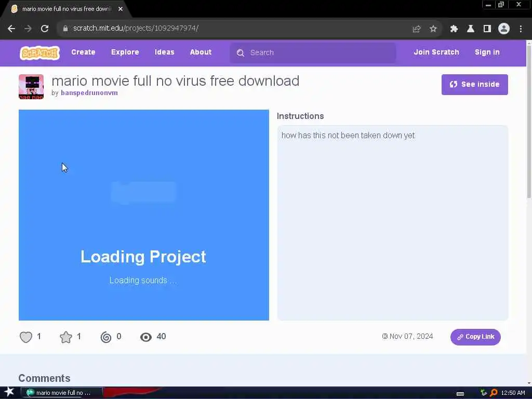This screenshot has width=532, height=399.
Task: Click Sign in
Action: tap(487, 52)
